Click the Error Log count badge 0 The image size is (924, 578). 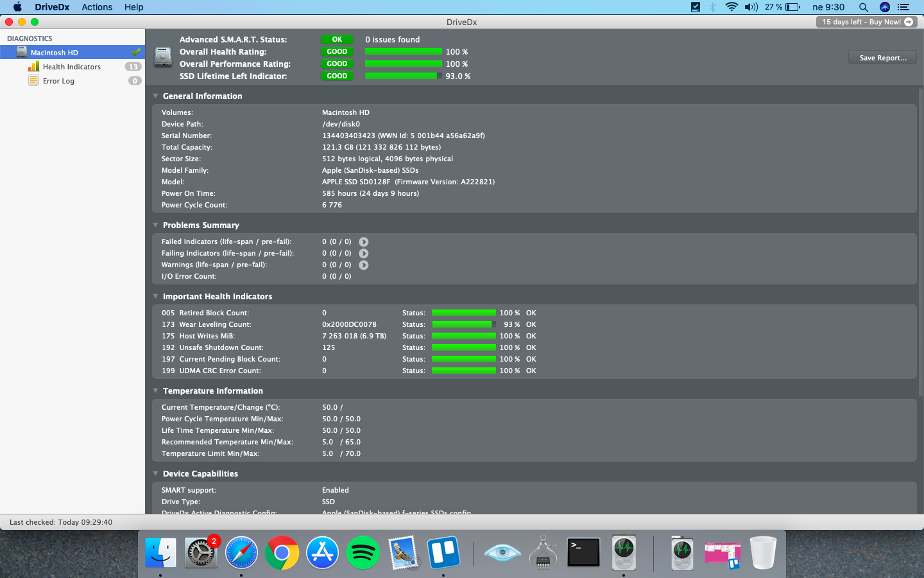tap(135, 81)
